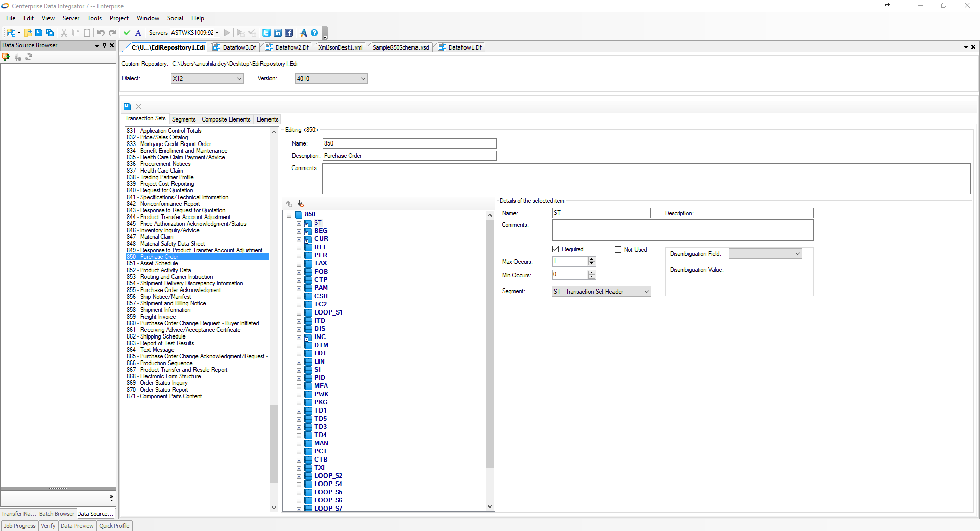Open Help via blue question mark icon
The height and width of the screenshot is (531, 980).
pyautogui.click(x=314, y=33)
